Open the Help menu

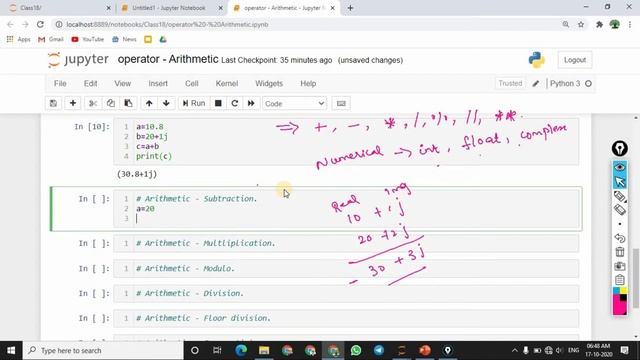coord(308,83)
